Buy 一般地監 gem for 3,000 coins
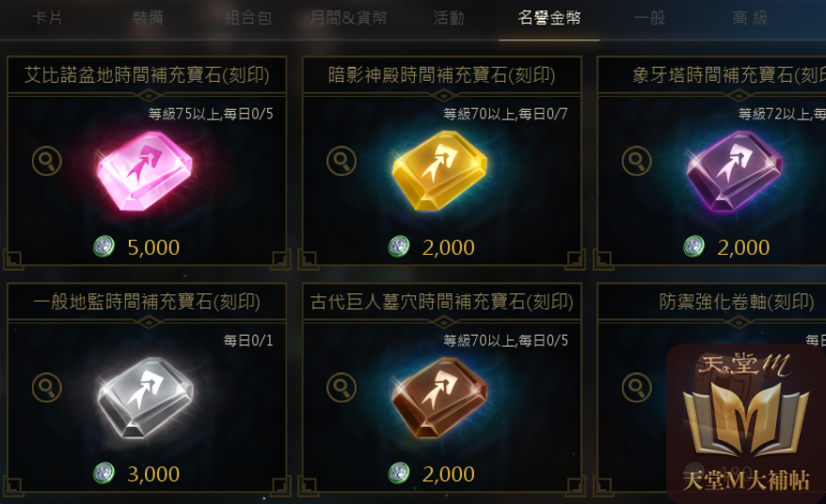Viewport: 826px width, 504px height. 137,474
